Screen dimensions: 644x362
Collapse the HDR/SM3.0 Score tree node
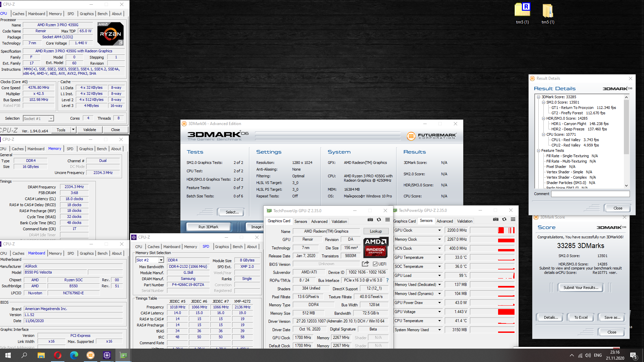point(544,118)
